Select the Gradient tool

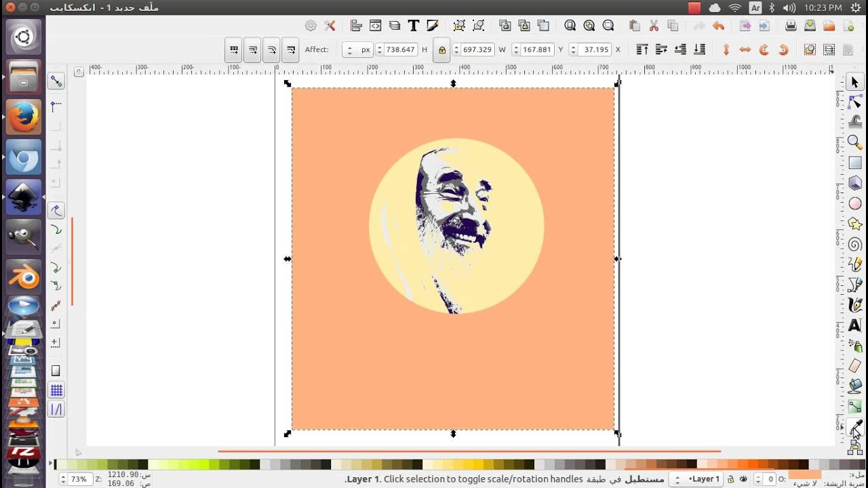click(854, 407)
